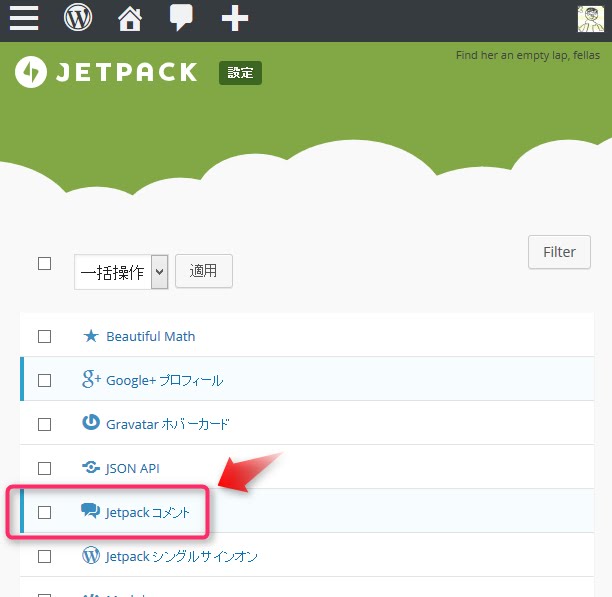This screenshot has width=612, height=597.
Task: Toggle the select-all checkbox
Action: click(44, 263)
